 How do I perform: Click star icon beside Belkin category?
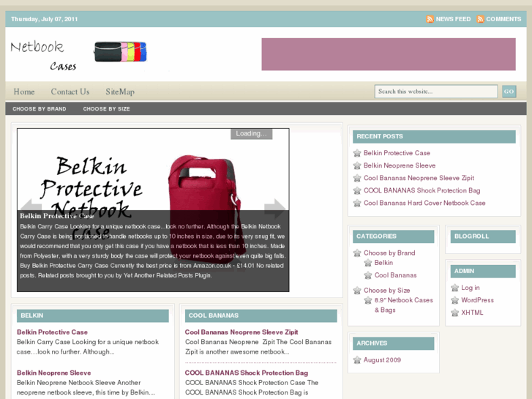point(368,263)
